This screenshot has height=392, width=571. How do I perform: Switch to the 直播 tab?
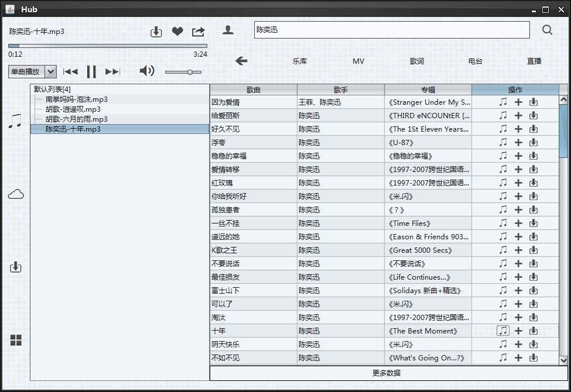point(534,61)
